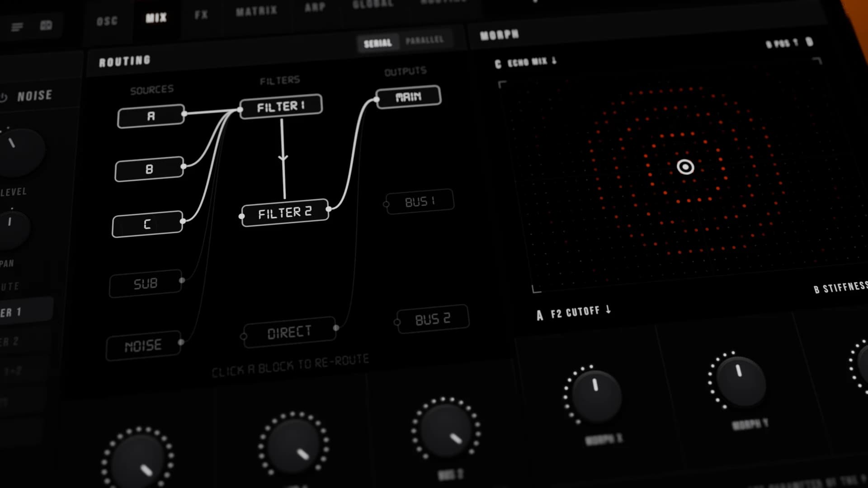Screen dimensions: 868x488
Task: Click the MORPH panel title
Action: [500, 35]
